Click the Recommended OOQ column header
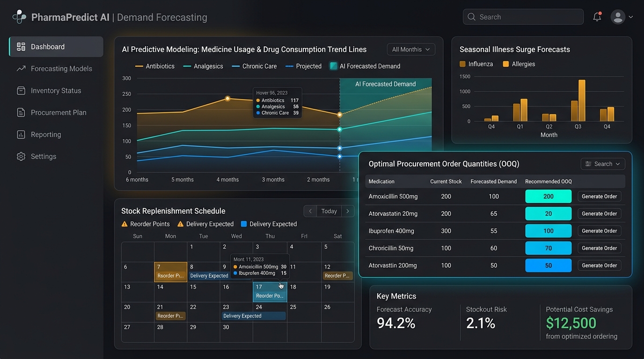Image resolution: width=644 pixels, height=359 pixels. tap(549, 181)
